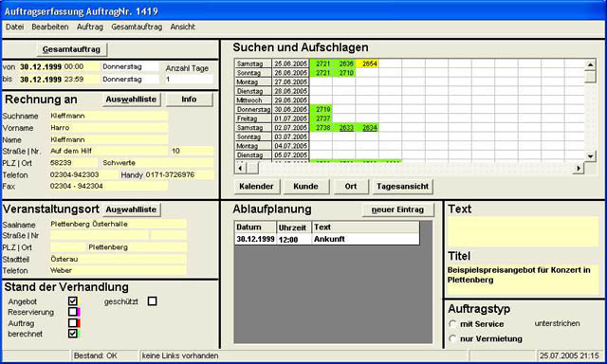Click the bis date 30.12.1999 23:59
This screenshot has height=364, width=607.
click(x=60, y=80)
